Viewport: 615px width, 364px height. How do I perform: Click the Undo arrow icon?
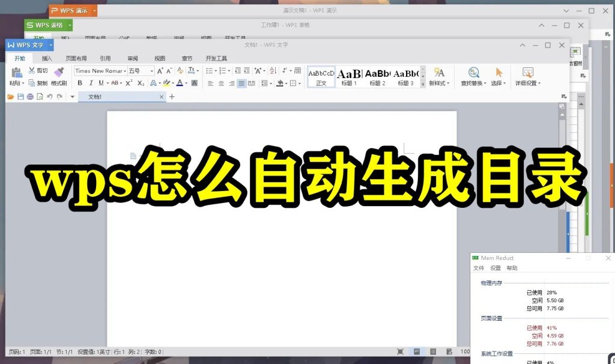point(50,96)
